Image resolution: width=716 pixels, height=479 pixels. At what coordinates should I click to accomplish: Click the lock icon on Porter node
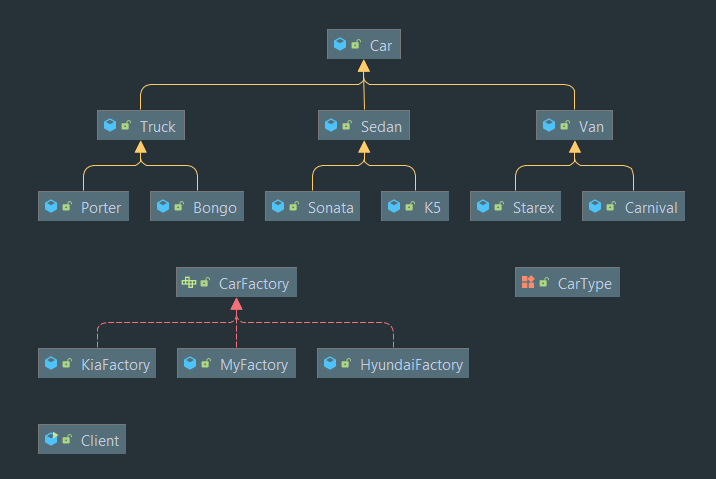point(67,206)
